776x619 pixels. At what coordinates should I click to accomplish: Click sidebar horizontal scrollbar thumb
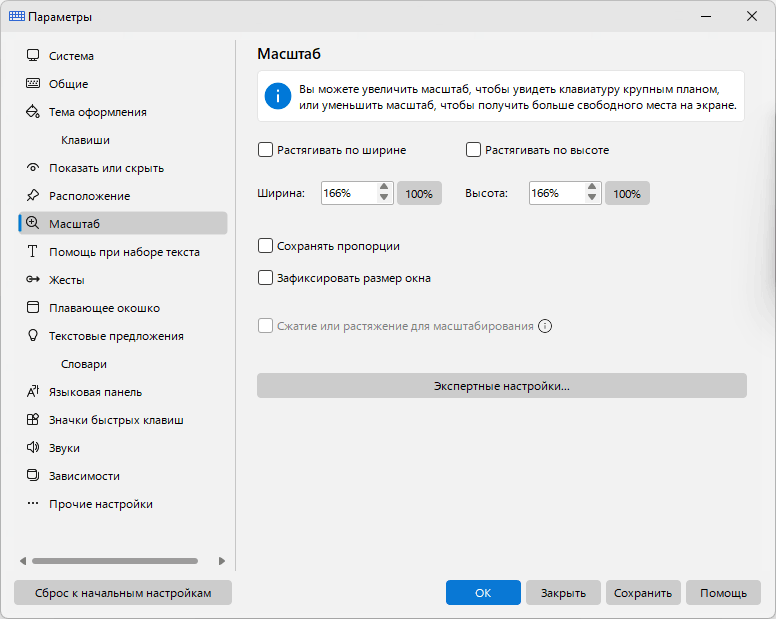click(115, 561)
